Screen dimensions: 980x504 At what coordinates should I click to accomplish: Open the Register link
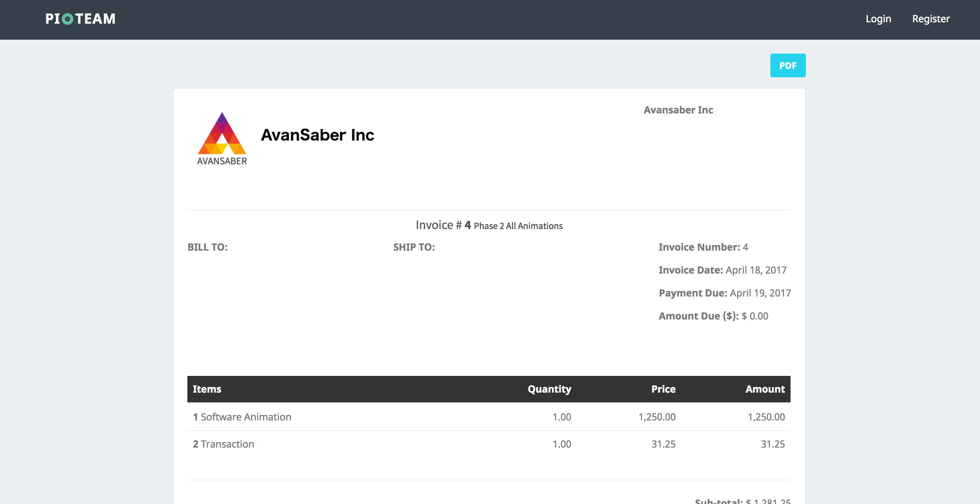pos(931,19)
